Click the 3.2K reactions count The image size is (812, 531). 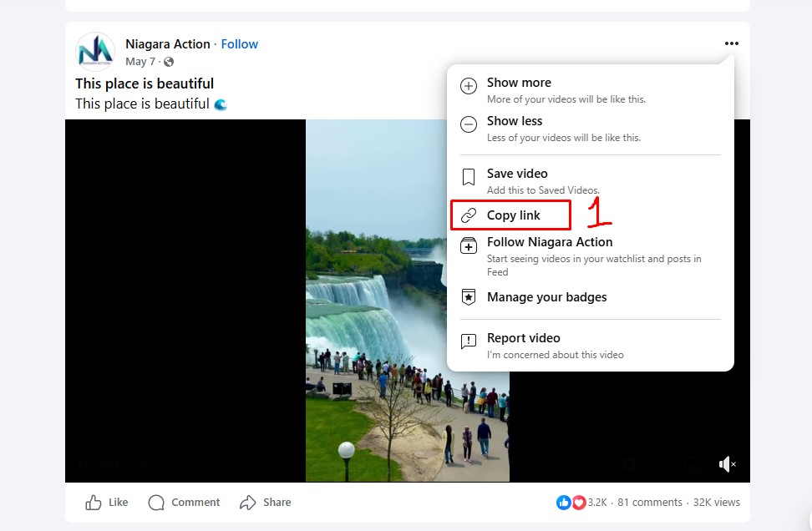point(597,502)
